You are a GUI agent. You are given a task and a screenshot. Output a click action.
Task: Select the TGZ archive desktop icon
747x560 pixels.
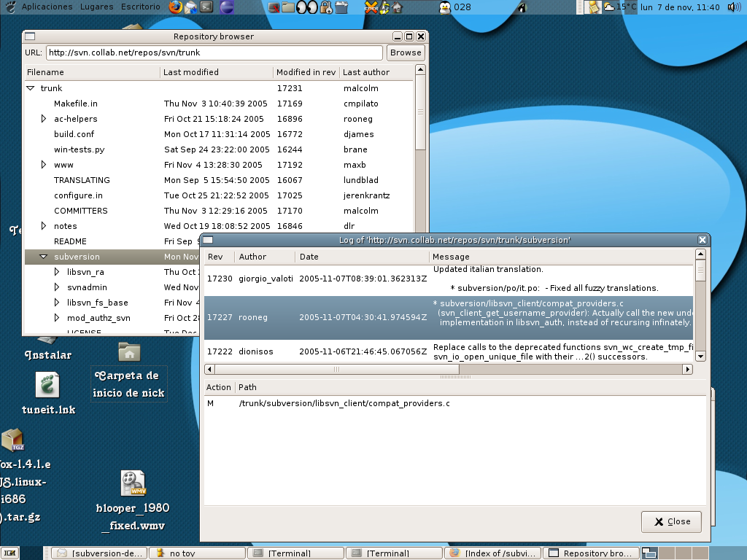(13, 440)
